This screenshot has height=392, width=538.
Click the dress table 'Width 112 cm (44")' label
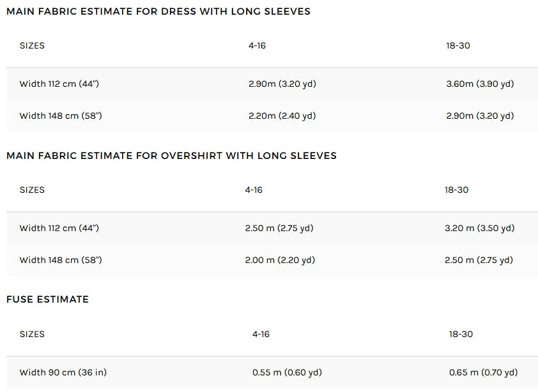click(59, 84)
